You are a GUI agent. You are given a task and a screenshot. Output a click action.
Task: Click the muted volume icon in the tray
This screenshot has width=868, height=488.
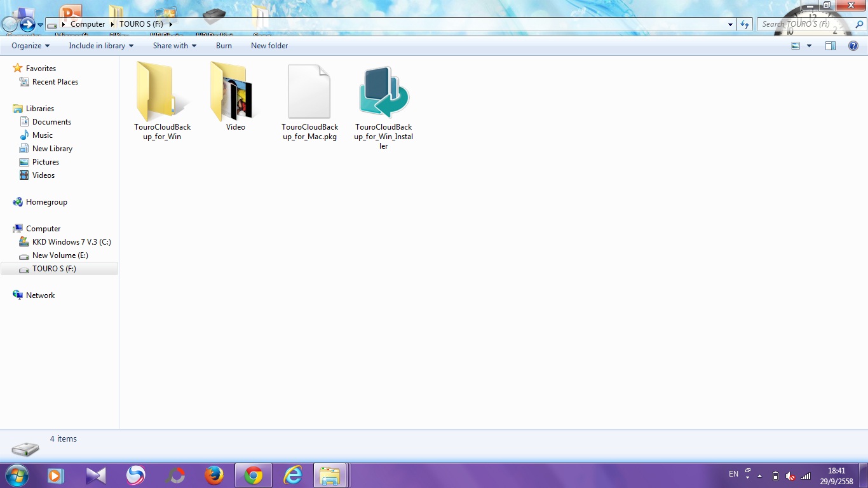[790, 476]
